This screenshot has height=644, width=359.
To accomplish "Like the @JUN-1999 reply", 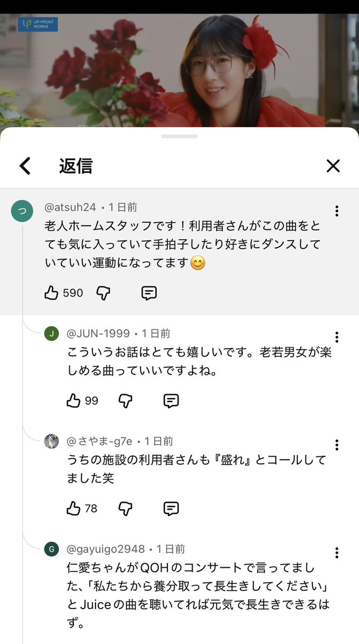I will (74, 400).
